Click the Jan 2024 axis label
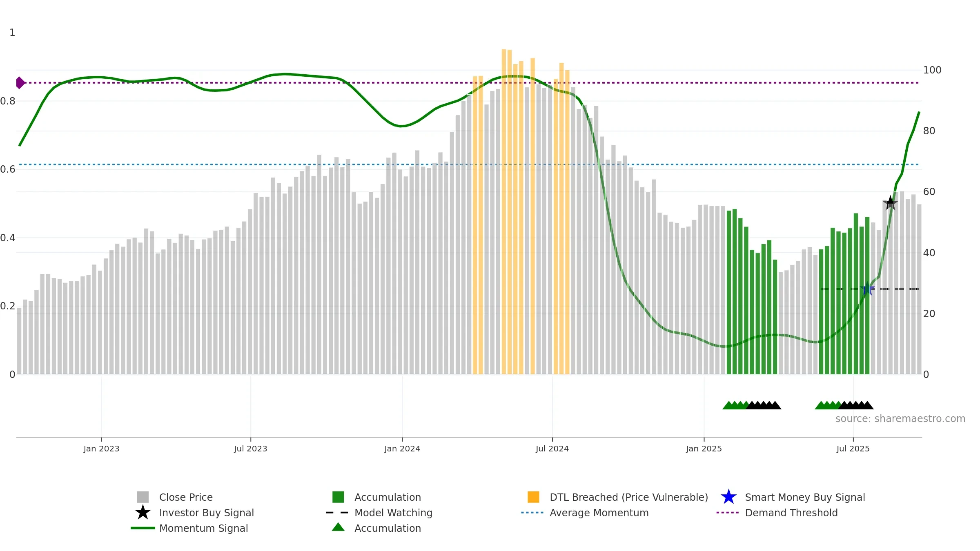The width and height of the screenshot is (980, 551). pos(402,449)
